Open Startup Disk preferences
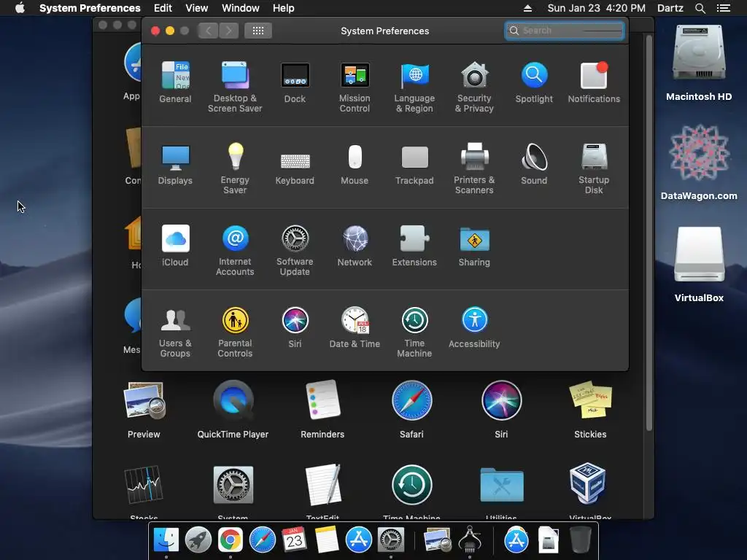Image resolution: width=747 pixels, height=560 pixels. tap(594, 168)
